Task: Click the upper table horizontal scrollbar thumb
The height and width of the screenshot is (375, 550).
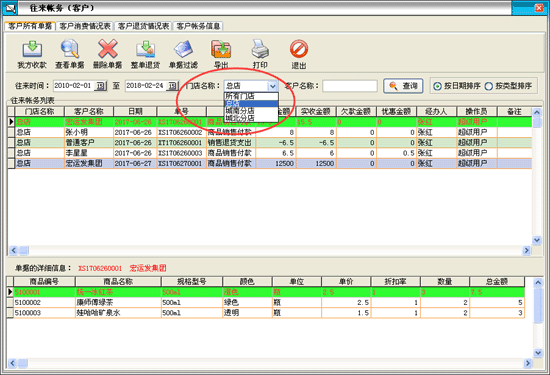Action: pyautogui.click(x=24, y=250)
